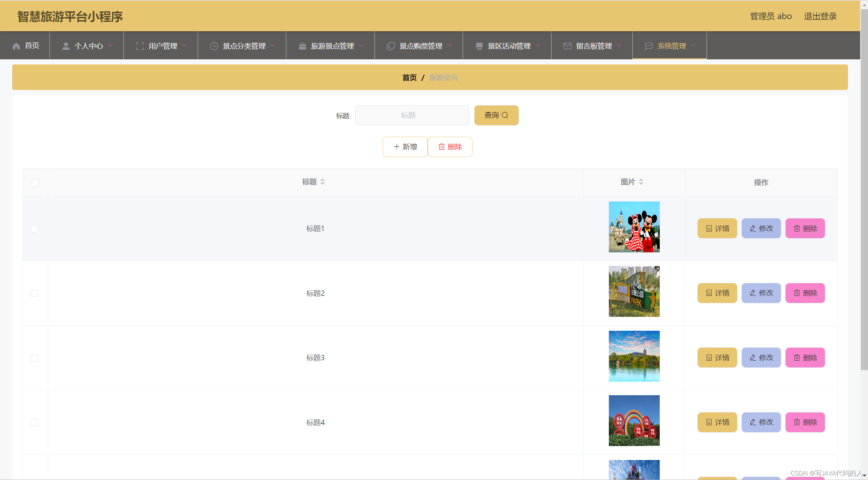The width and height of the screenshot is (868, 480).
Task: Expand the 个人中心 dropdown arrow
Action: pyautogui.click(x=110, y=45)
